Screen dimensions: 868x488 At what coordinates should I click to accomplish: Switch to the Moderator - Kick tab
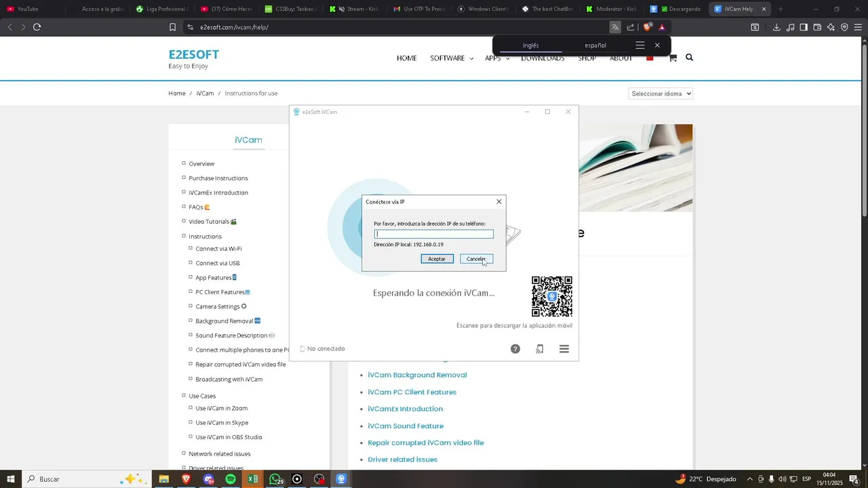[610, 9]
